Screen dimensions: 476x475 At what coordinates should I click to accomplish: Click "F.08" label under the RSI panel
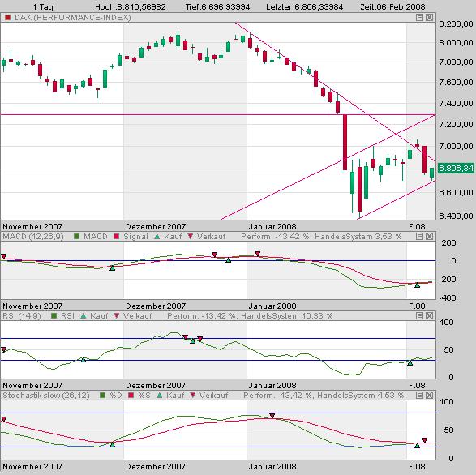[x=417, y=386]
